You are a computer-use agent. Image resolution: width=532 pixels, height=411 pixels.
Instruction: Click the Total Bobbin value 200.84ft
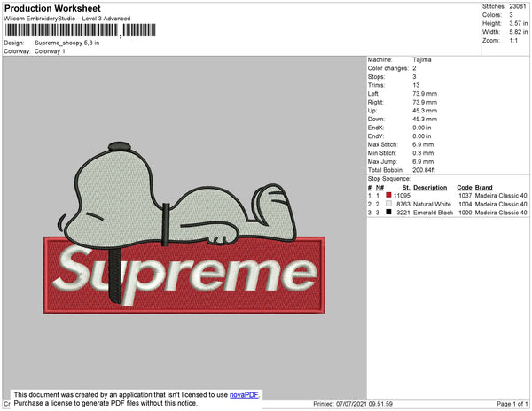coord(424,170)
